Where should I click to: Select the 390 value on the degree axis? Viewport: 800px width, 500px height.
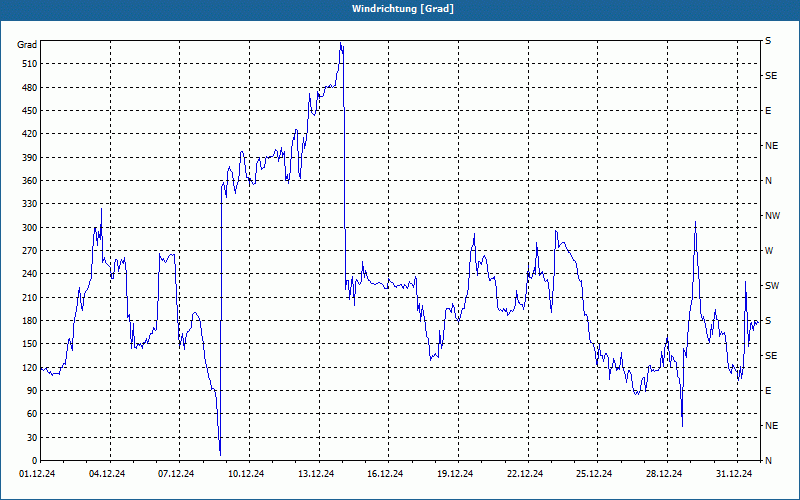[x=30, y=157]
